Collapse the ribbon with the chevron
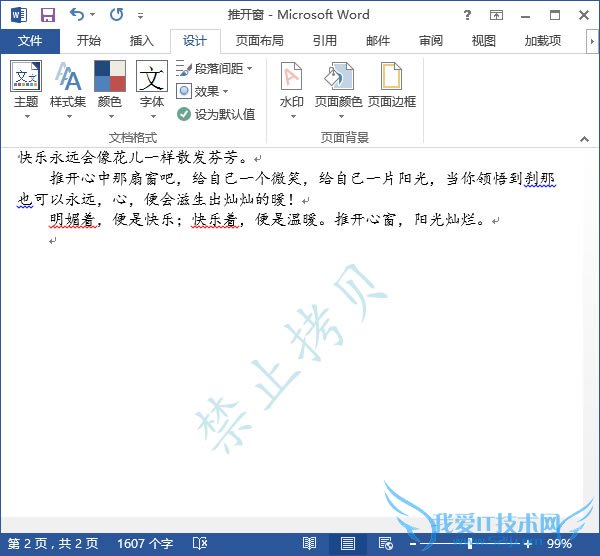Screen dimensions: 600x556 pyautogui.click(x=584, y=139)
